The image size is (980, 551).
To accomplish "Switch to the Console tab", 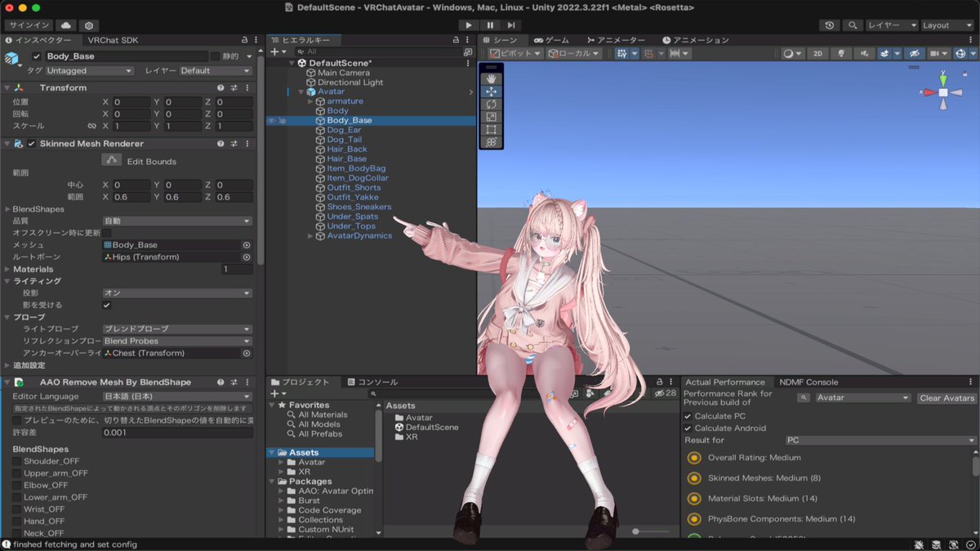I will point(372,382).
